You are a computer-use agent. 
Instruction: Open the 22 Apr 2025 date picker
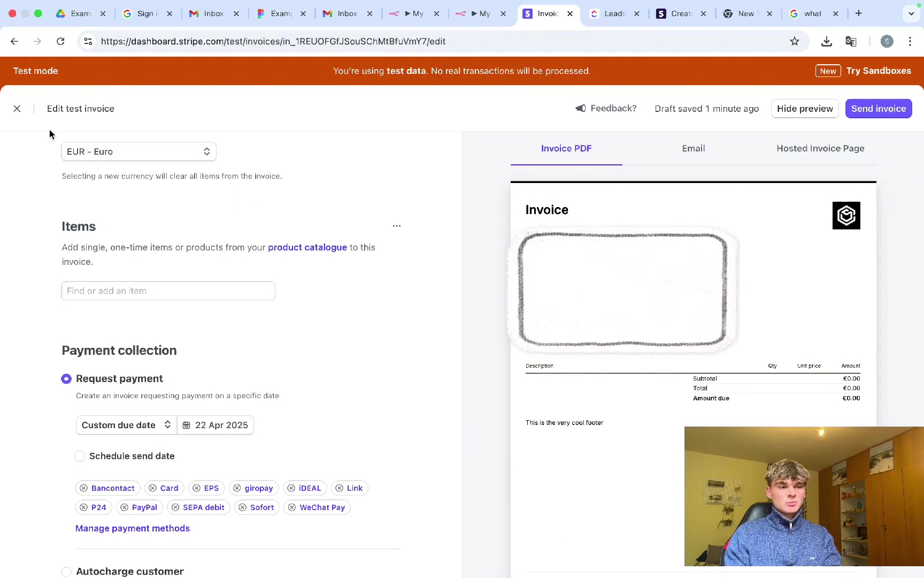pos(215,425)
